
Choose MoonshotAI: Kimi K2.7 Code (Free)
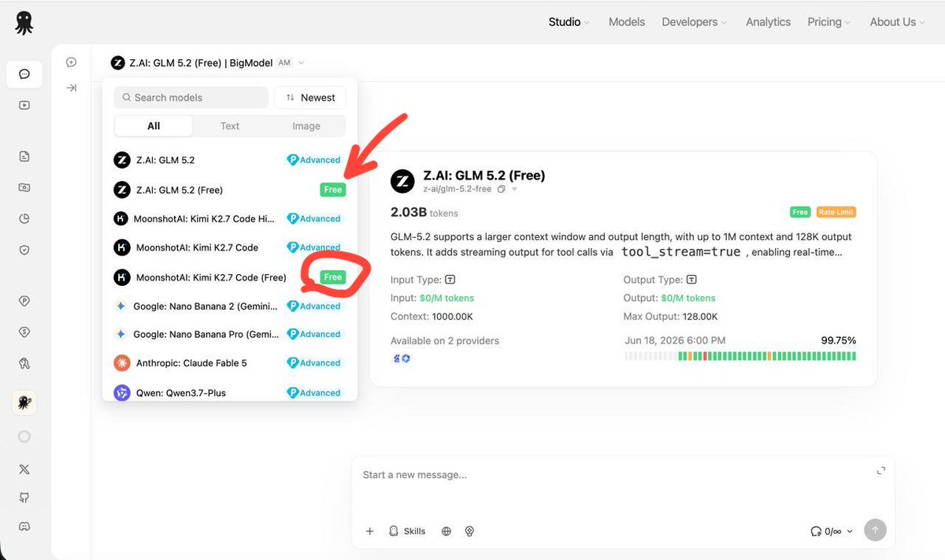[230, 277]
